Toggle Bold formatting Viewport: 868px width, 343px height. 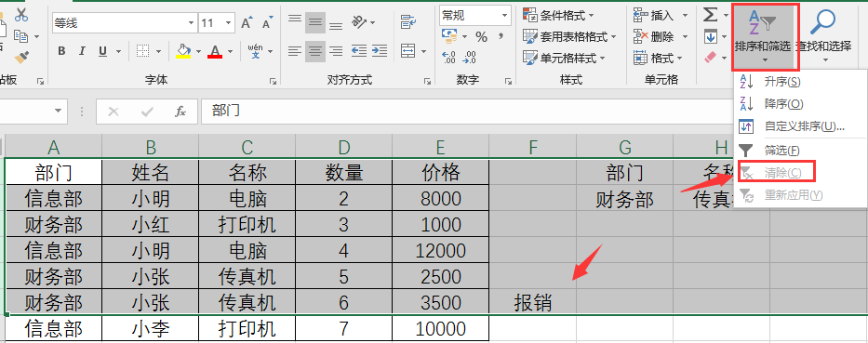61,51
